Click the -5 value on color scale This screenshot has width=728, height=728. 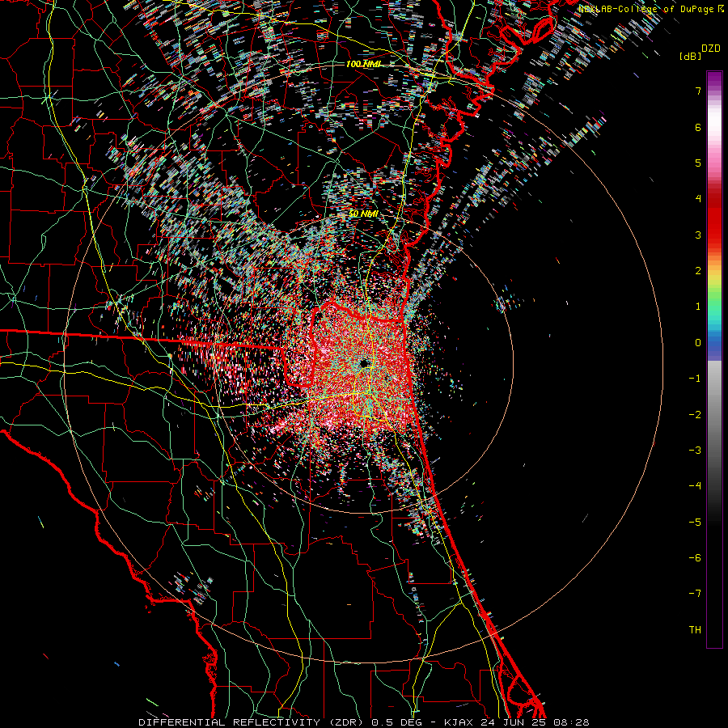(695, 523)
